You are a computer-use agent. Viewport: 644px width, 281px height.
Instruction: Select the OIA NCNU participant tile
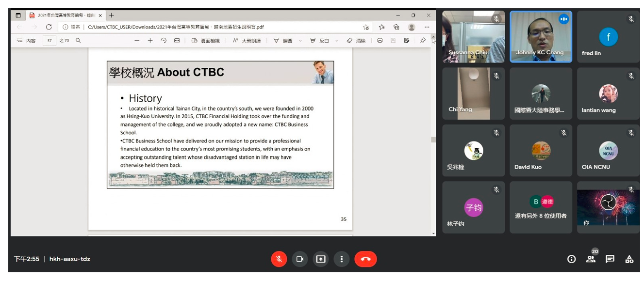tap(608, 151)
